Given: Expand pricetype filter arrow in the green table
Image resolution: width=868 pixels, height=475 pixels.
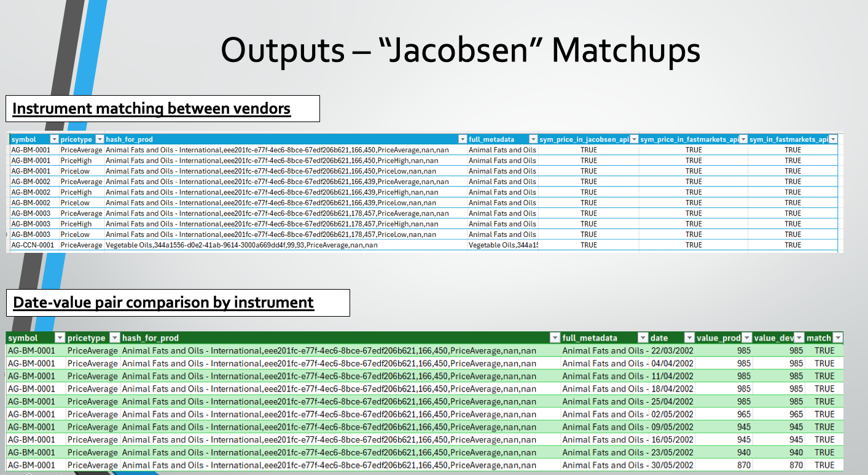Looking at the screenshot, I should [x=114, y=338].
